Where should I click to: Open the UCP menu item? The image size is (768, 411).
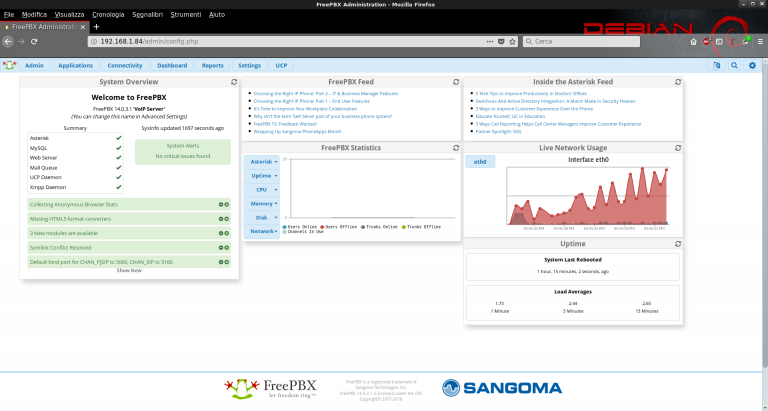[x=281, y=65]
